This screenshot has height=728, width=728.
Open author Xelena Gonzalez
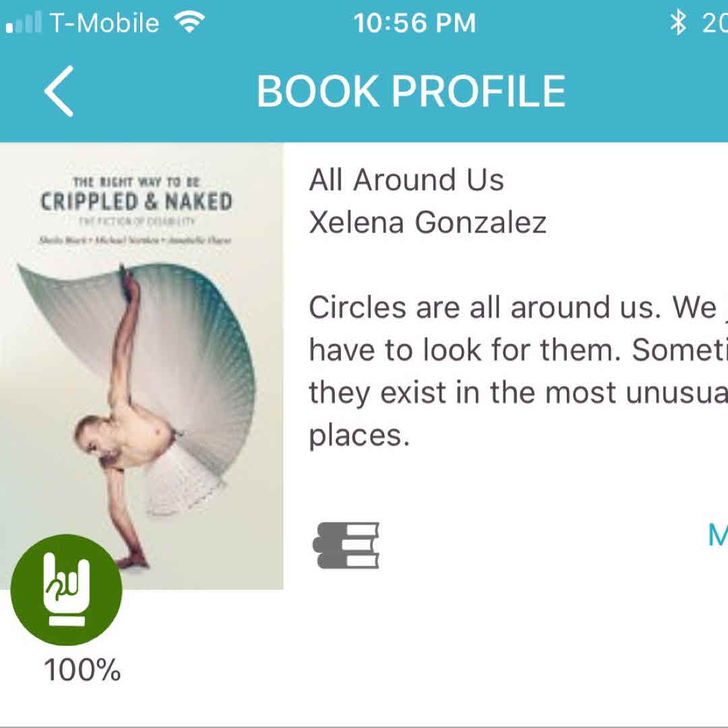[x=427, y=222]
